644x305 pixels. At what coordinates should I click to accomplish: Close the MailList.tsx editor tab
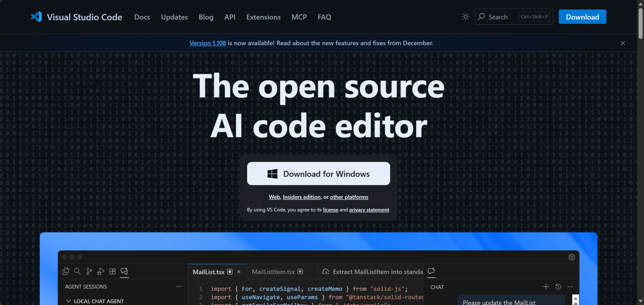[x=239, y=272]
